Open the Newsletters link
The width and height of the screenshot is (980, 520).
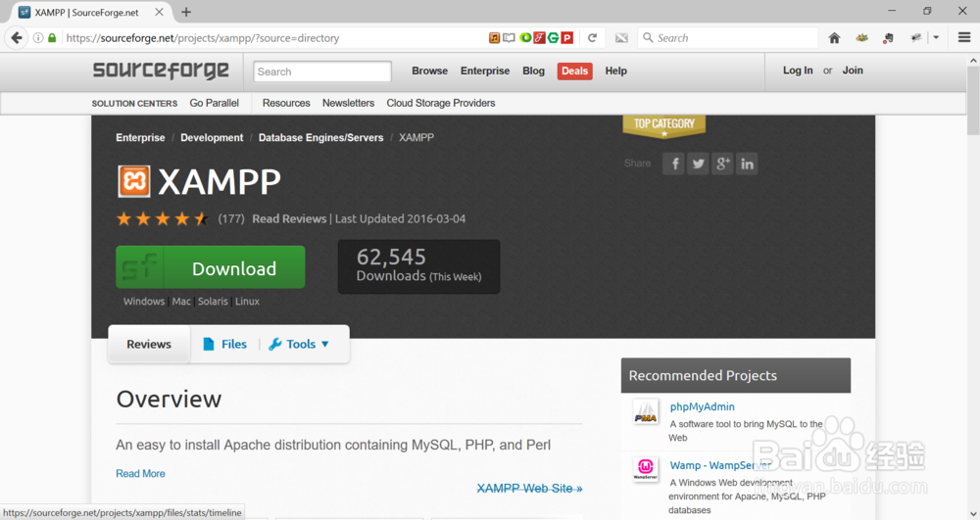tap(348, 103)
